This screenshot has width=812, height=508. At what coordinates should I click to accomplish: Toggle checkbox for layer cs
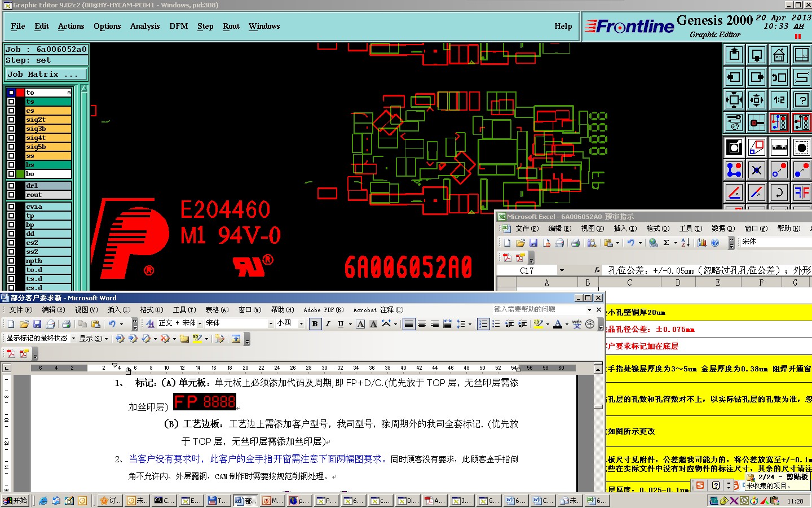(x=11, y=111)
